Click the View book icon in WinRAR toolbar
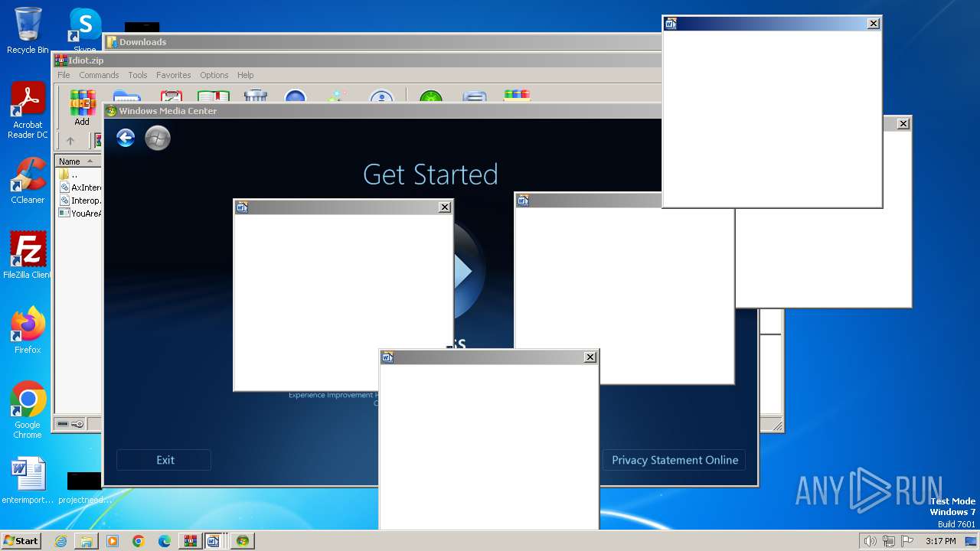Screen dimensions: 980x551 click(x=214, y=96)
